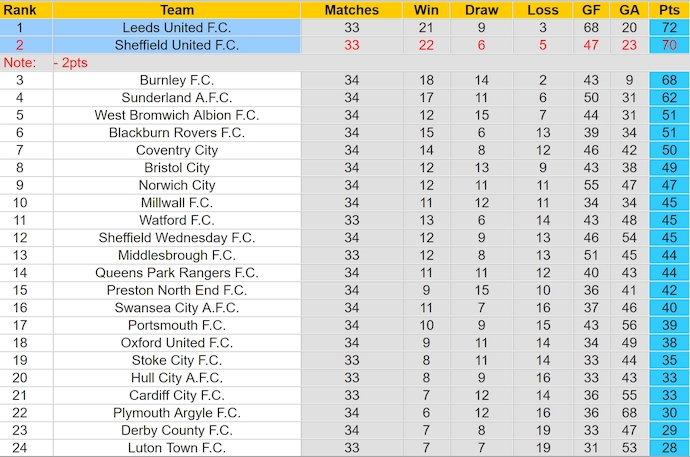This screenshot has width=690, height=457.
Task: Select the Team column header
Action: pos(177,10)
